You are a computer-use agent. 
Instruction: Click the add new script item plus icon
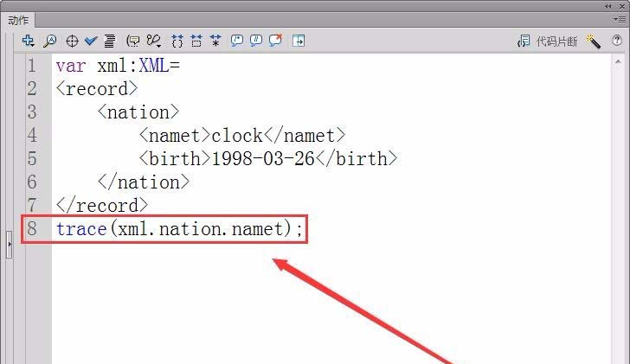pos(28,41)
